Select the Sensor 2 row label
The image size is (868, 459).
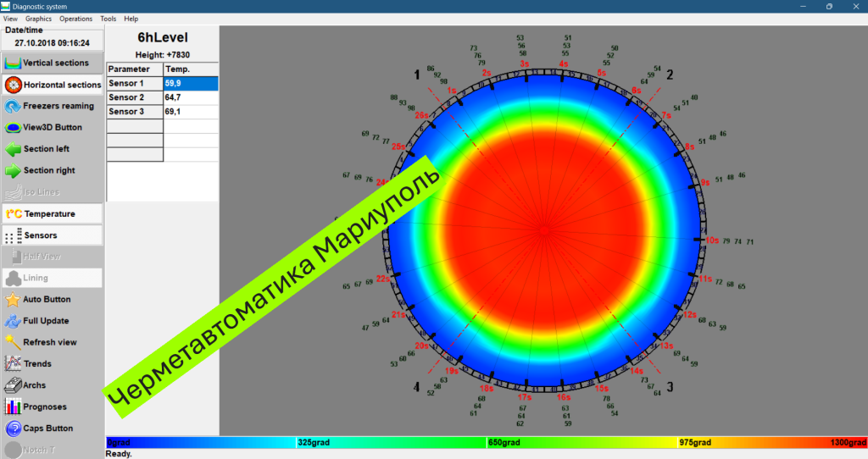135,97
